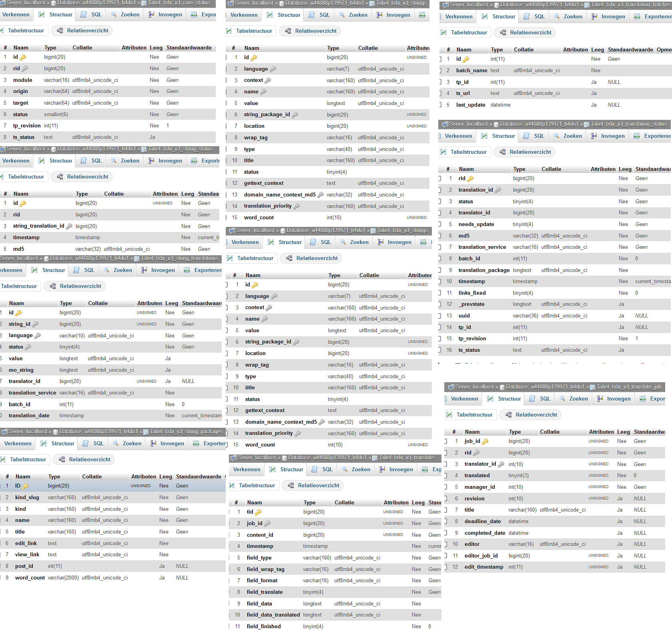Viewport: 672px width, 639px height.
Task: Click database icon in txbr_icl_translation_batches breadcrumb
Action: [497, 5]
